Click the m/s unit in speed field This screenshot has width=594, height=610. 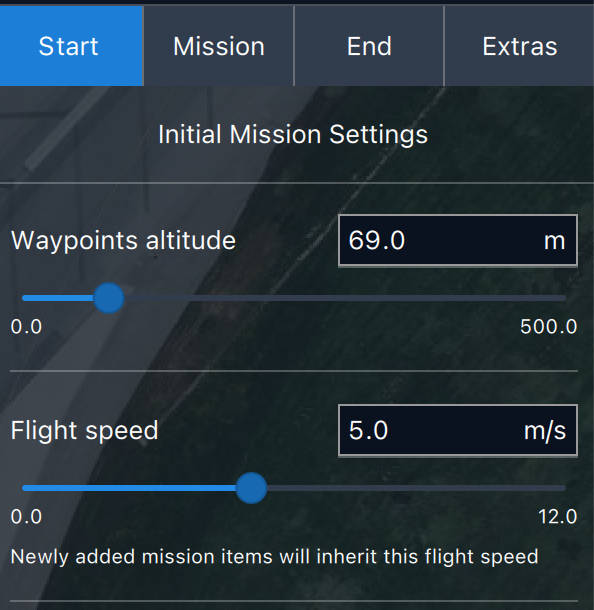tap(545, 431)
